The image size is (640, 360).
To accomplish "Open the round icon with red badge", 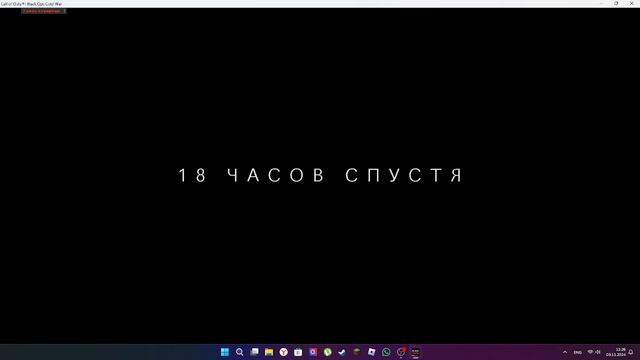I will click(x=401, y=352).
